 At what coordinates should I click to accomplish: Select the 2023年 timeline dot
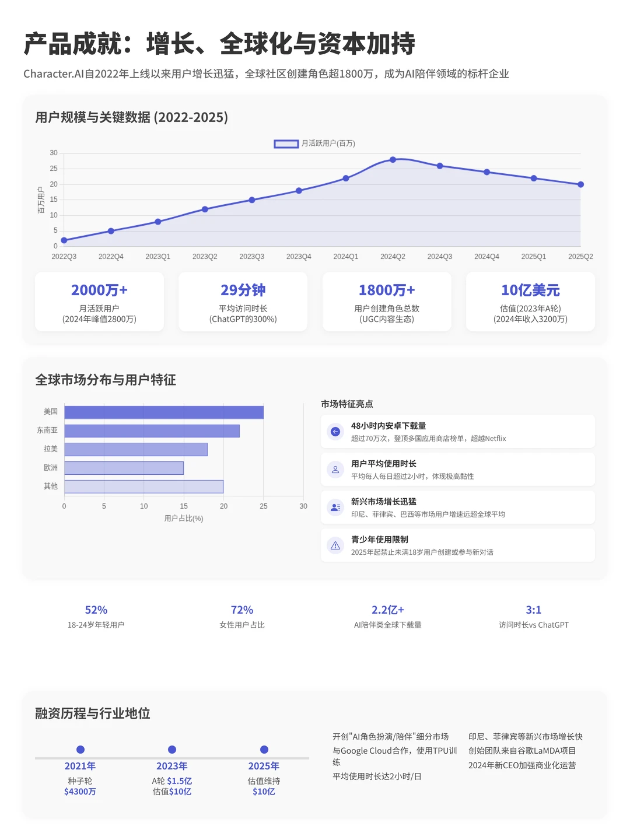(172, 750)
